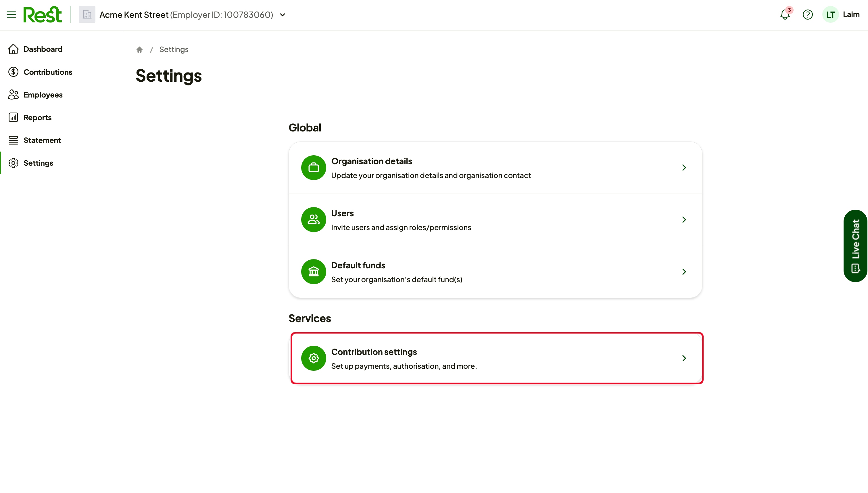Click the Organisation details briefcase icon

314,168
